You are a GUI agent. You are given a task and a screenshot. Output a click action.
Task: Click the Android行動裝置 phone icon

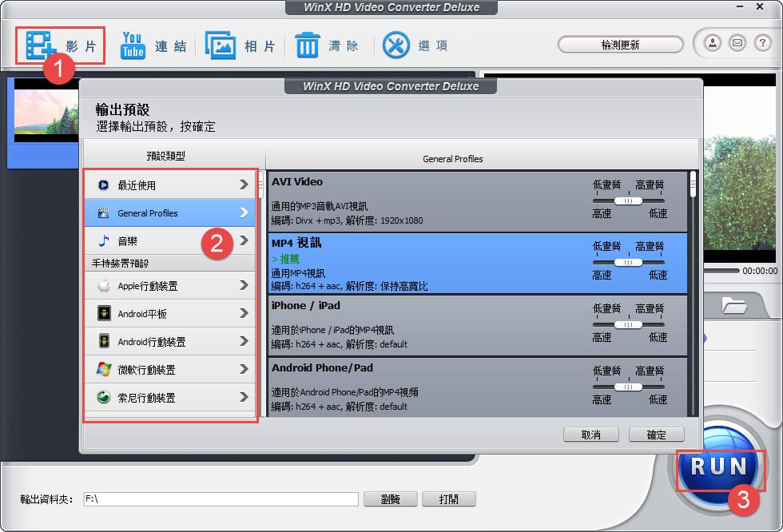pos(104,341)
